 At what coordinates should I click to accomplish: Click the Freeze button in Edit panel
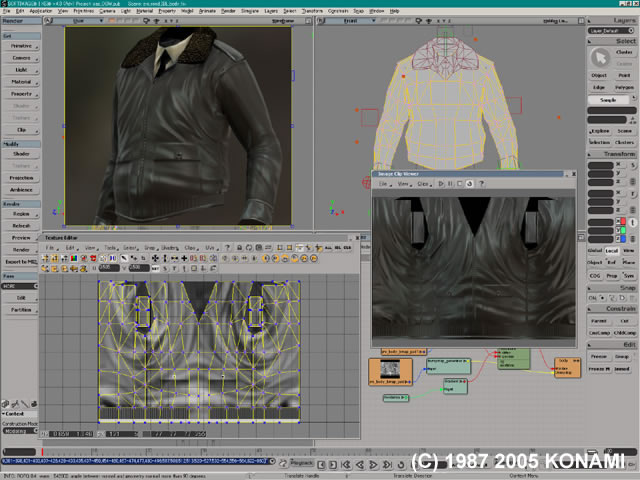(x=599, y=357)
